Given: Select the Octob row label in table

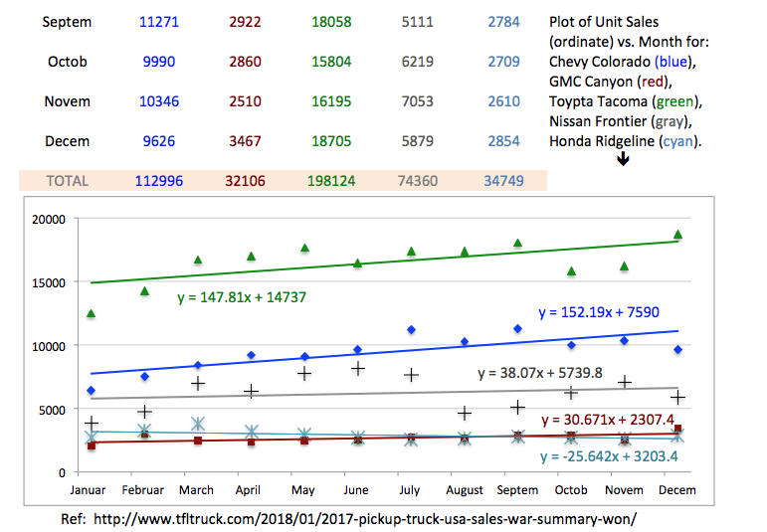Looking at the screenshot, I should pyautogui.click(x=67, y=62).
